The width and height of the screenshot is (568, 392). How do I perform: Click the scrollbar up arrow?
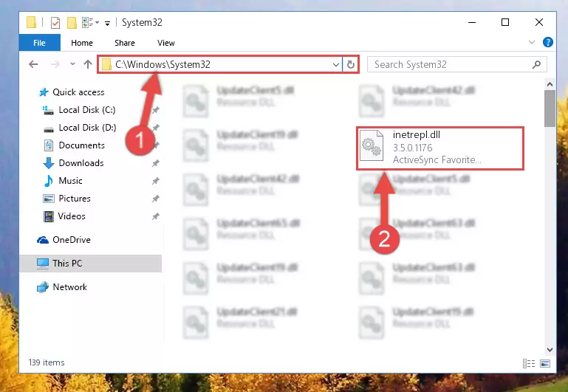click(x=550, y=84)
